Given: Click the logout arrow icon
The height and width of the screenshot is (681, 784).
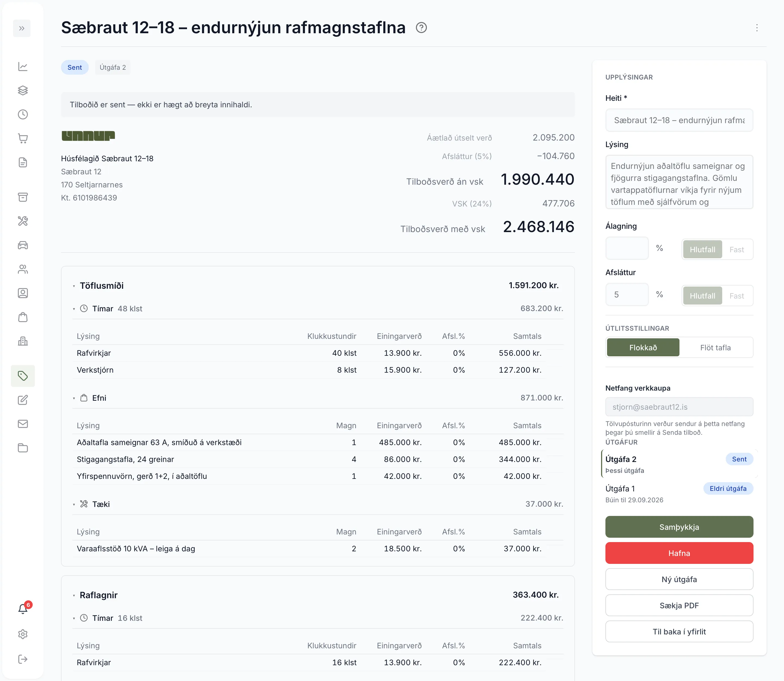Looking at the screenshot, I should [23, 659].
